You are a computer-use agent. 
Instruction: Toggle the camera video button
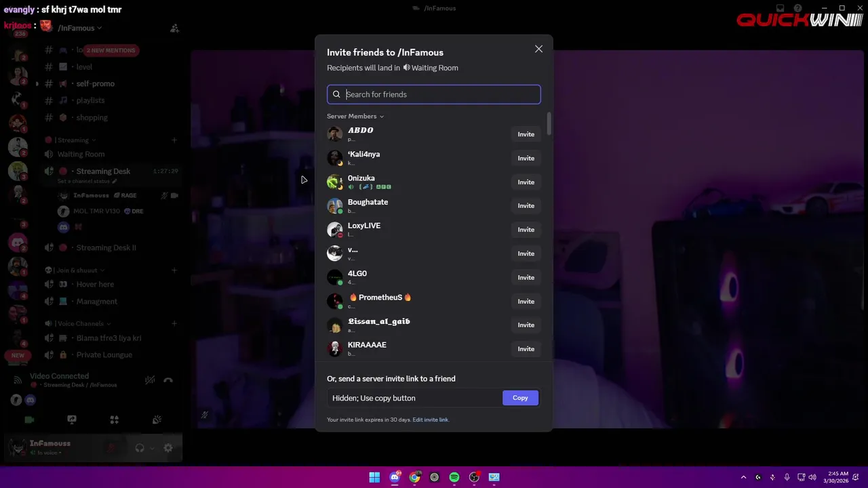tap(29, 420)
